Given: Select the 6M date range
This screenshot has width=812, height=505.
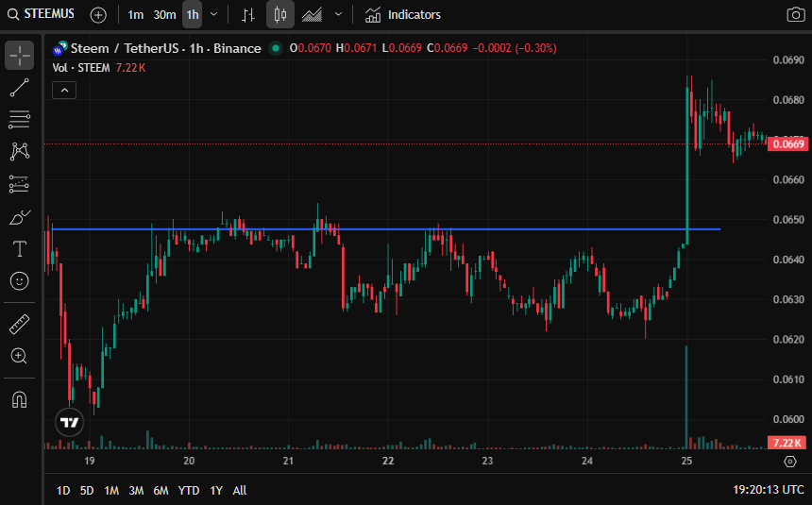Looking at the screenshot, I should [x=161, y=491].
